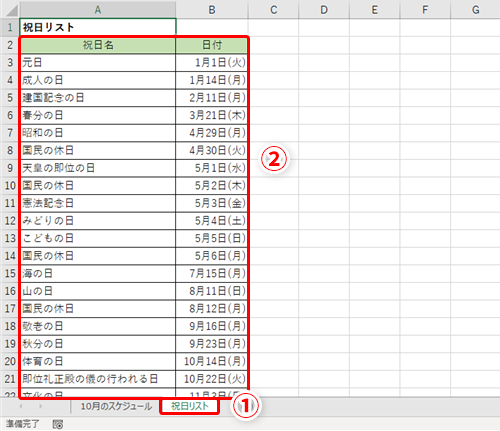Click the date cell 1月14日(月)
The height and width of the screenshot is (431, 500).
click(212, 80)
